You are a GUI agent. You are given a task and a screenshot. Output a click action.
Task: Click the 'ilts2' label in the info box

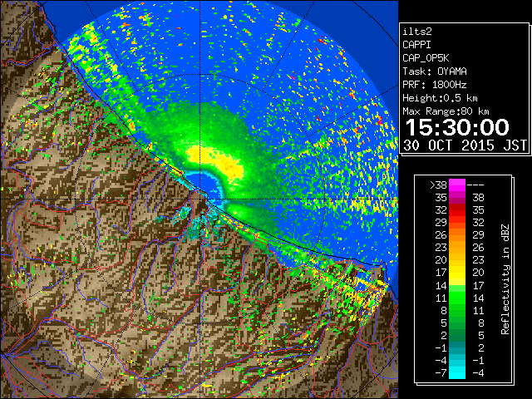(x=417, y=32)
